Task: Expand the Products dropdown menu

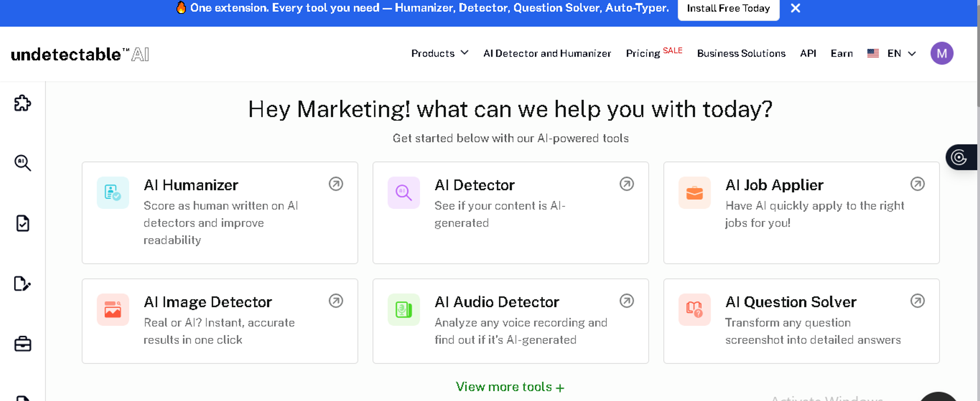Action: (440, 53)
